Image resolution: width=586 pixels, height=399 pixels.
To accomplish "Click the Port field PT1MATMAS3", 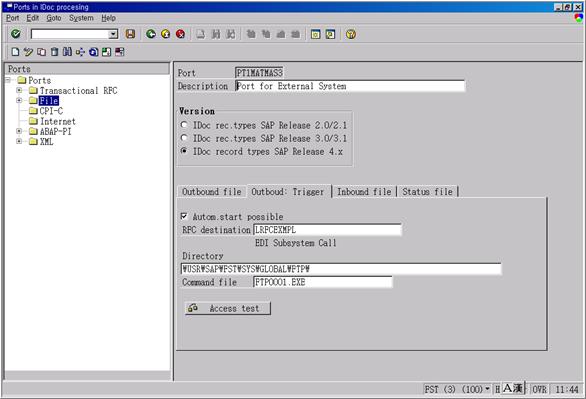I will click(x=259, y=72).
